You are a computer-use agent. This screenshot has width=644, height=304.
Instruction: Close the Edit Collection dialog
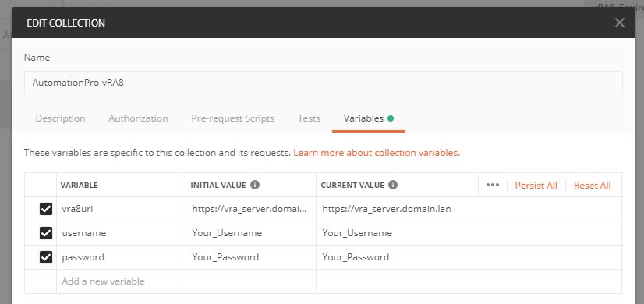619,23
